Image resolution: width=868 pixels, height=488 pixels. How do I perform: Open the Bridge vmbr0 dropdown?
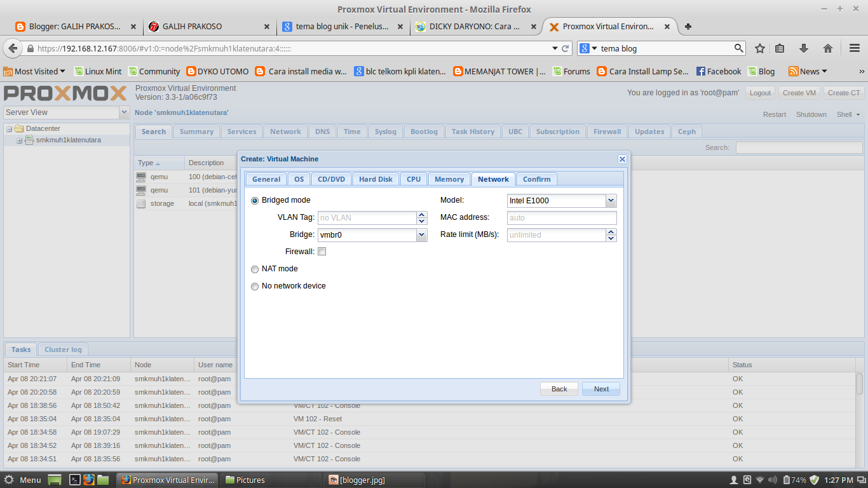(422, 235)
